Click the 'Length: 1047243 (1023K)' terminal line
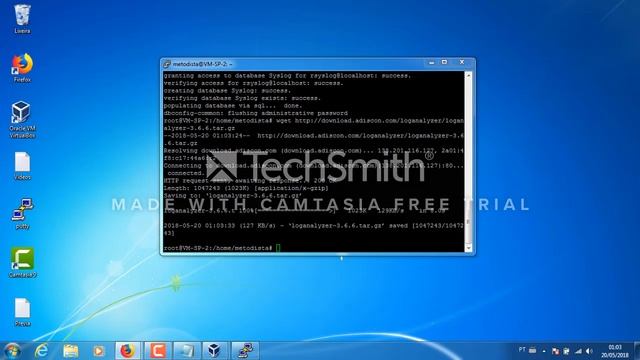The width and height of the screenshot is (640, 360). pyautogui.click(x=246, y=188)
